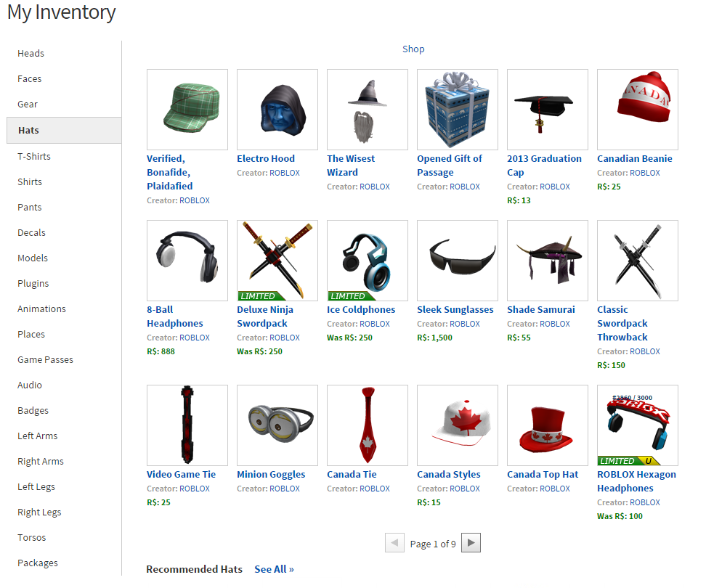Click ROBLOX creator link under Canadian Beanie

(x=645, y=173)
